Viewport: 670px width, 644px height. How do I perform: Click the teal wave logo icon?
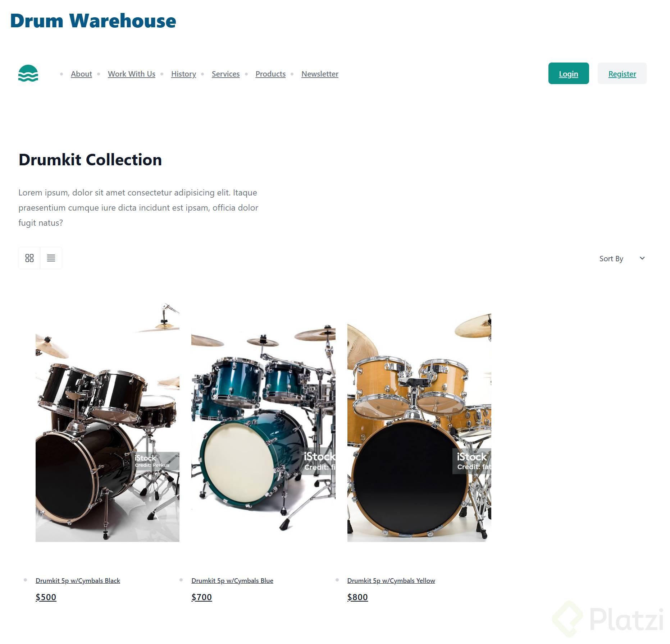[x=28, y=73]
